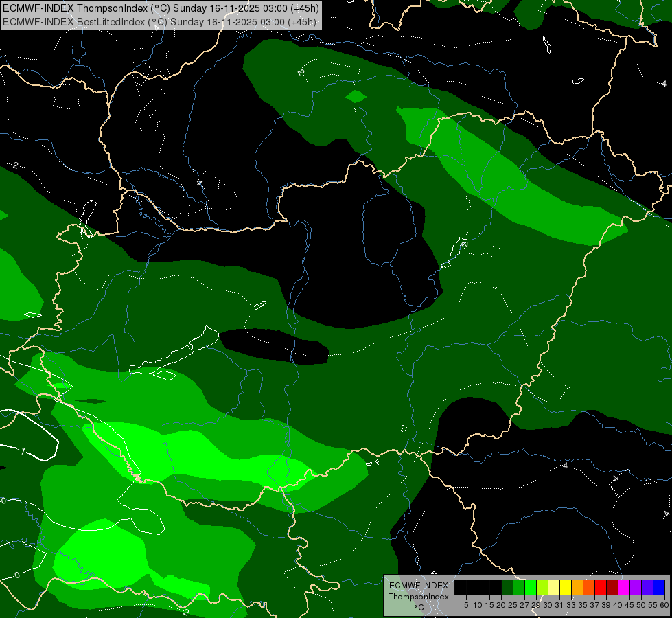This screenshot has height=618, width=672.
Task: Click the 'ThompsonIndex' label in the legend
Action: coord(419,597)
